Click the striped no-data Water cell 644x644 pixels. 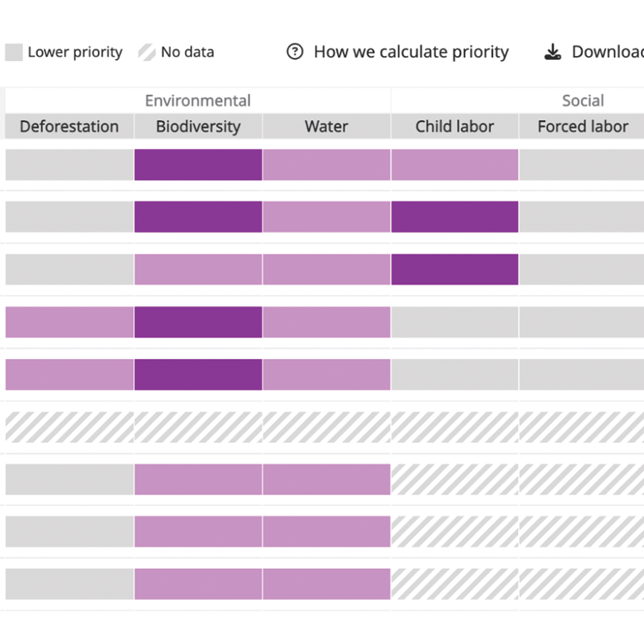(326, 427)
